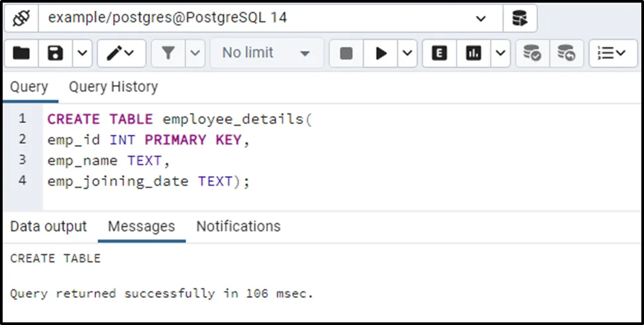This screenshot has width=644, height=325.
Task: Click the new database connection icon
Action: (x=519, y=19)
